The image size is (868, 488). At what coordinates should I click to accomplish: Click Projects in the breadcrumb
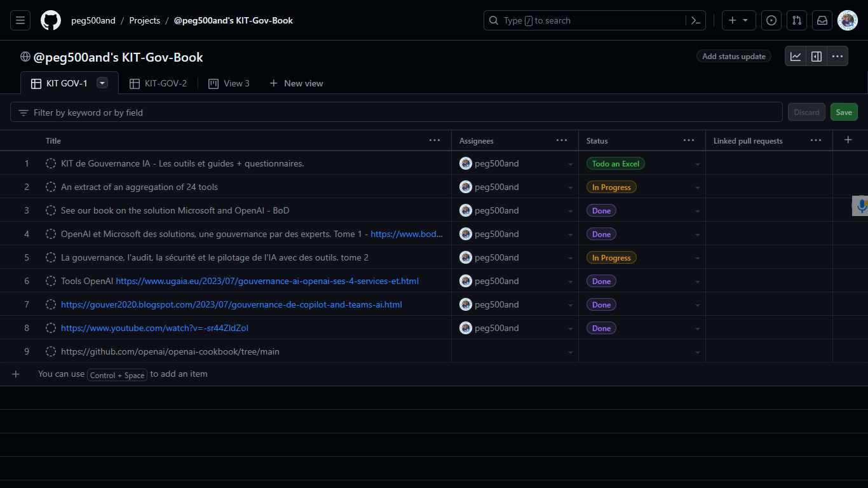click(x=145, y=20)
